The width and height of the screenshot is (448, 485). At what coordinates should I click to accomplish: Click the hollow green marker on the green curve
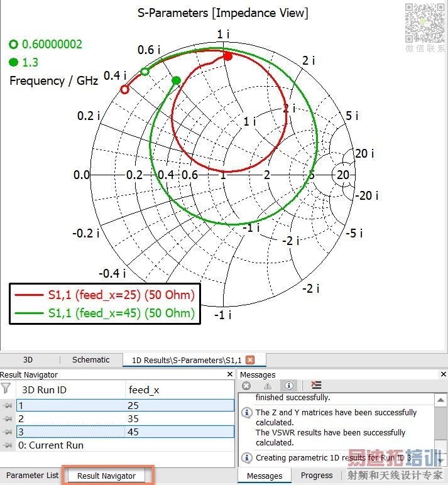tap(145, 72)
